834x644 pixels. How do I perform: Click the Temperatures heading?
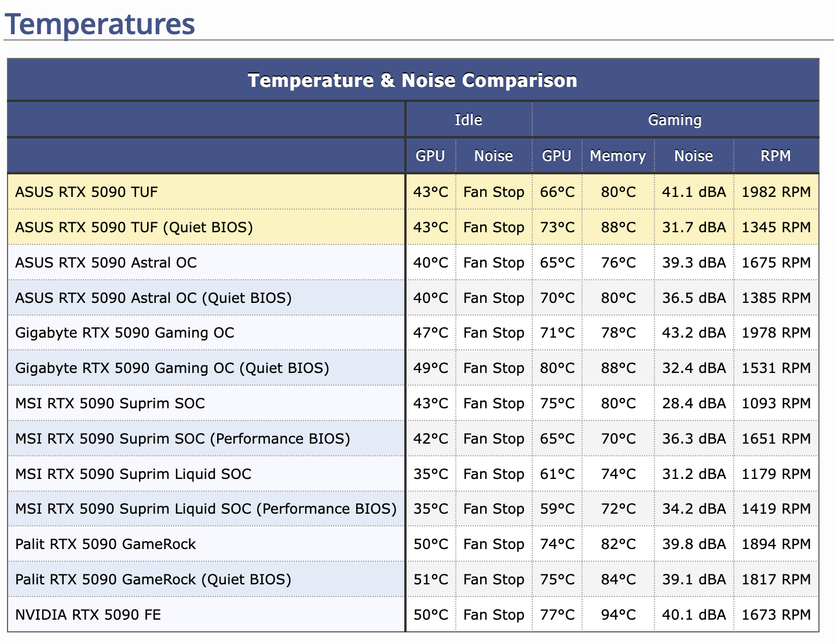(100, 24)
